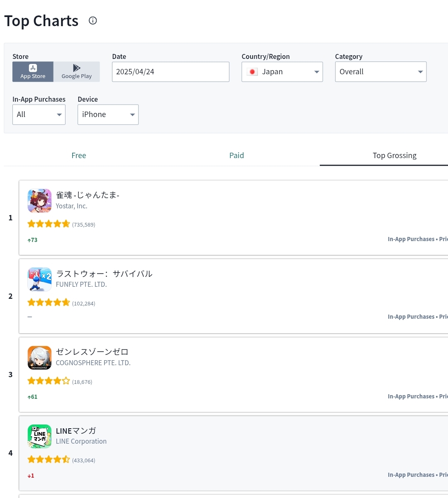This screenshot has height=498, width=448.
Task: Open the LINEマンガ app icon
Action: 39,436
